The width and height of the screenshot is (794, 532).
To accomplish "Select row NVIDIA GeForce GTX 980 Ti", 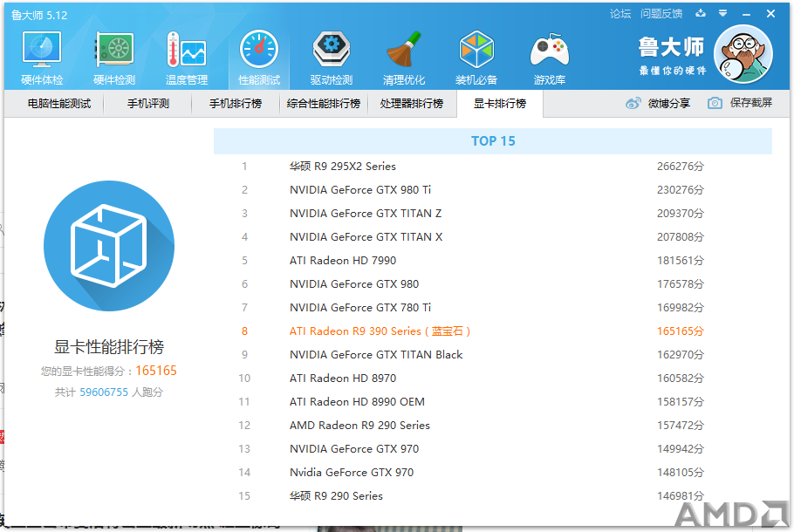I will coord(493,190).
